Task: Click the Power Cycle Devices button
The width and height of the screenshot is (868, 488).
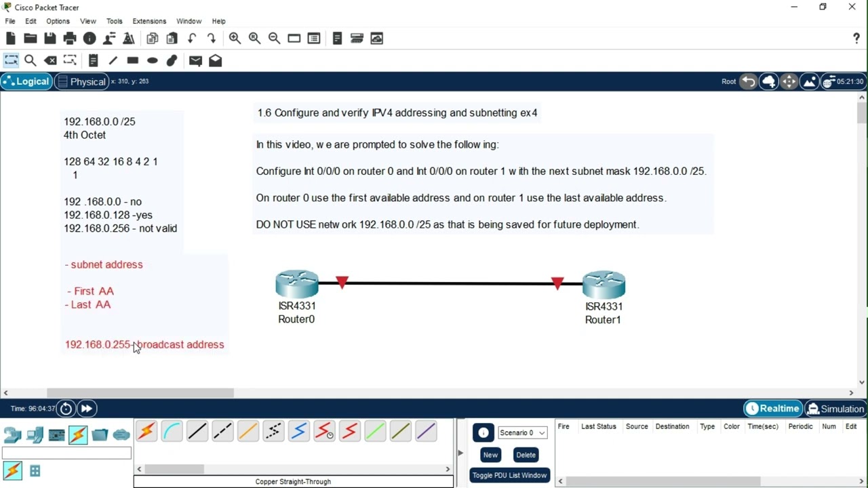Action: [x=66, y=409]
